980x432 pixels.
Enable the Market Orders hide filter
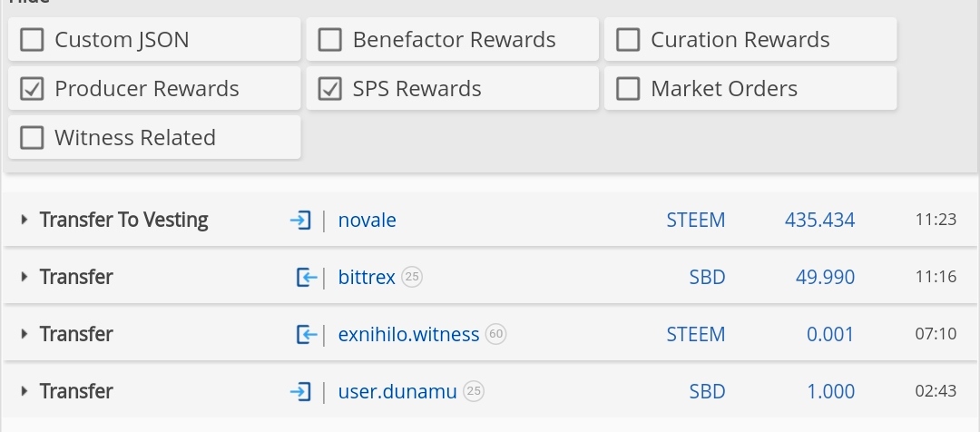628,89
